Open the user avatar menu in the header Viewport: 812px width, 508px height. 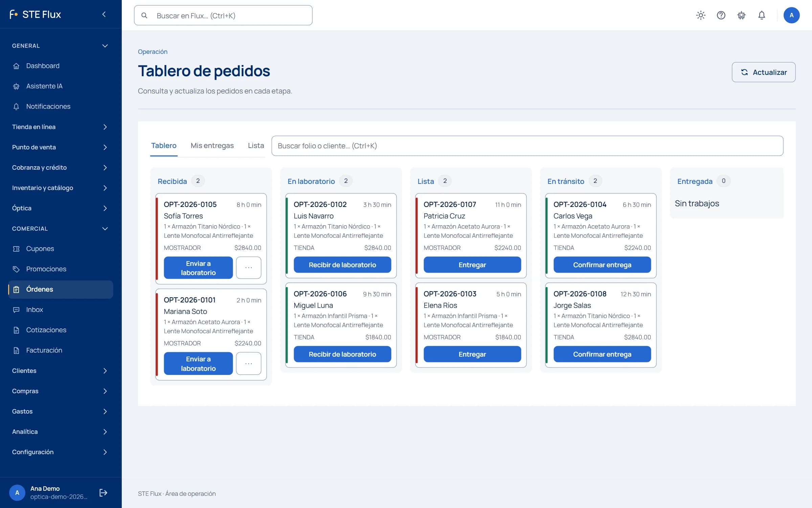coord(791,15)
